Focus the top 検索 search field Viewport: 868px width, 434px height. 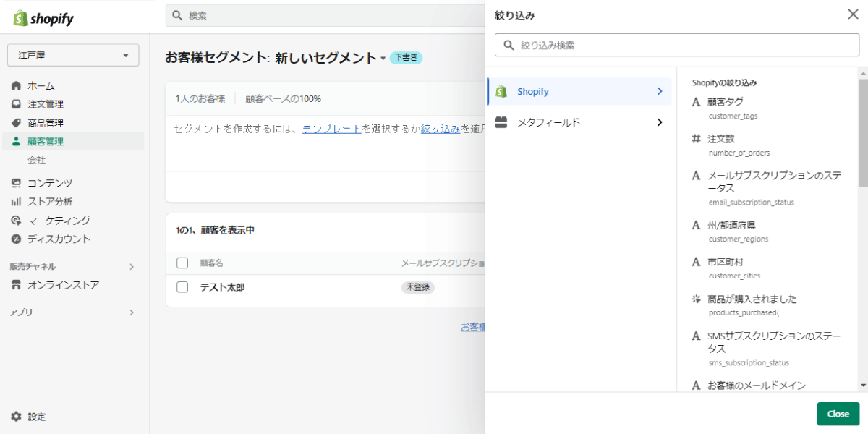coord(325,15)
